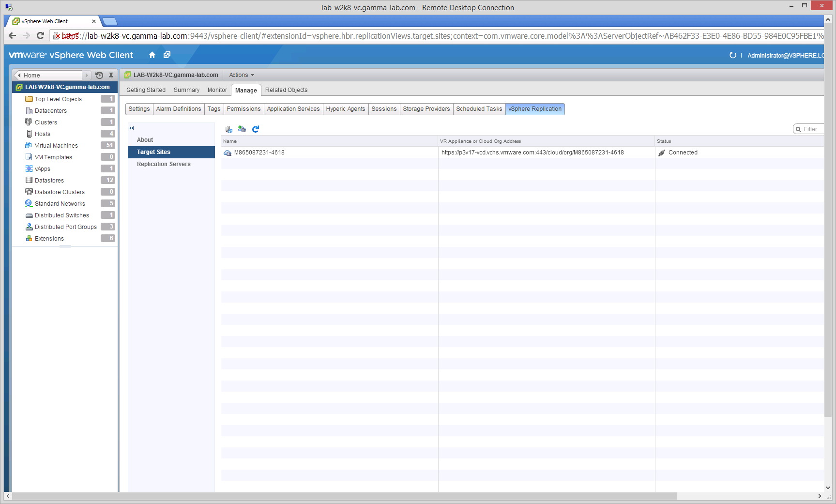836x504 pixels.
Task: Click the connect to cloud provider icon
Action: coord(242,129)
